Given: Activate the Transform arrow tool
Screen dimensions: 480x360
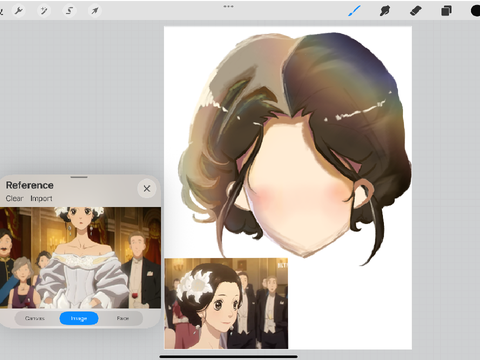Looking at the screenshot, I should coord(95,11).
